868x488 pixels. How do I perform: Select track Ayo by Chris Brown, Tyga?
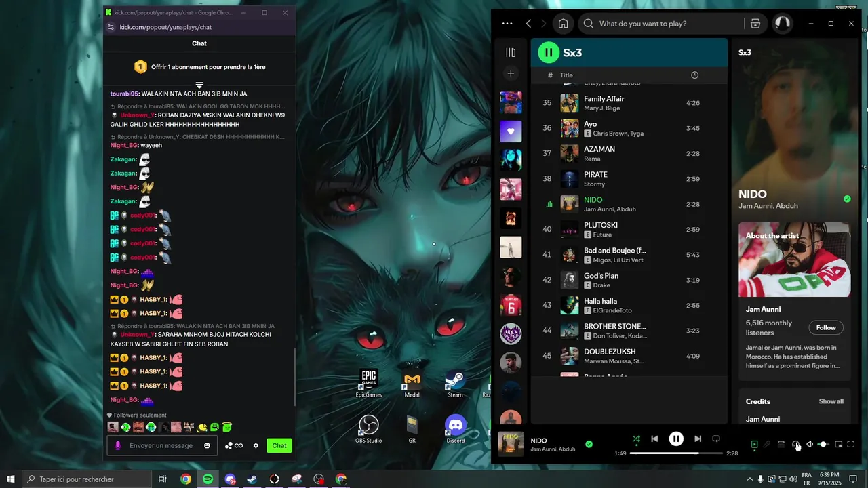[629, 128]
